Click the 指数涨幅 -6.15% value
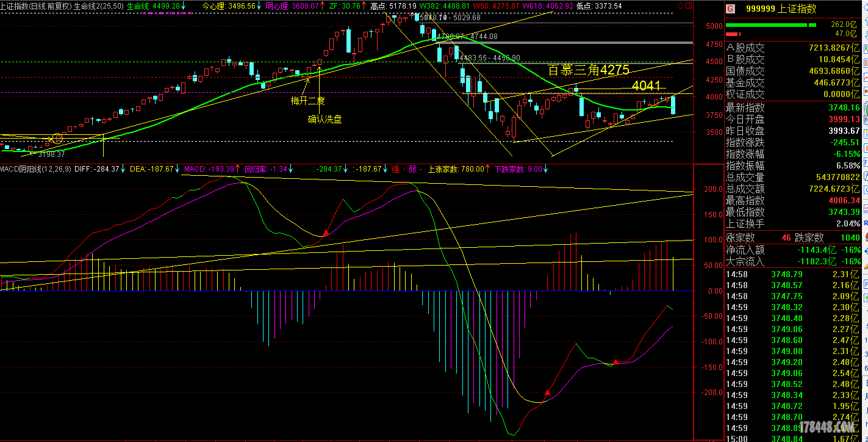The image size is (868, 442). [x=847, y=154]
